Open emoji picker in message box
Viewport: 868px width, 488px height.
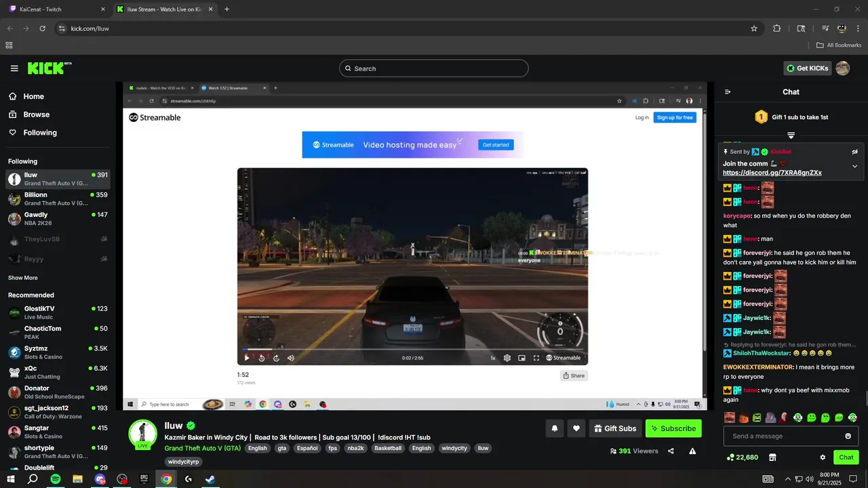848,436
